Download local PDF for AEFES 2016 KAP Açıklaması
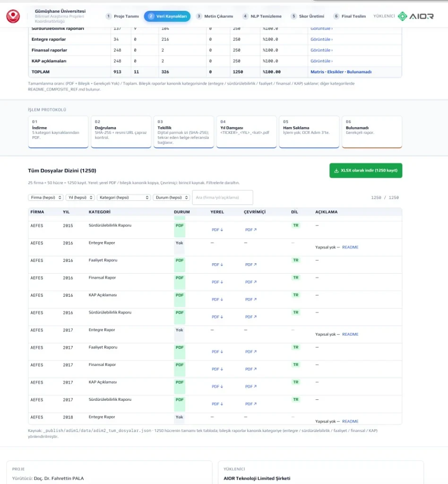The width and height of the screenshot is (448, 484). point(217,299)
